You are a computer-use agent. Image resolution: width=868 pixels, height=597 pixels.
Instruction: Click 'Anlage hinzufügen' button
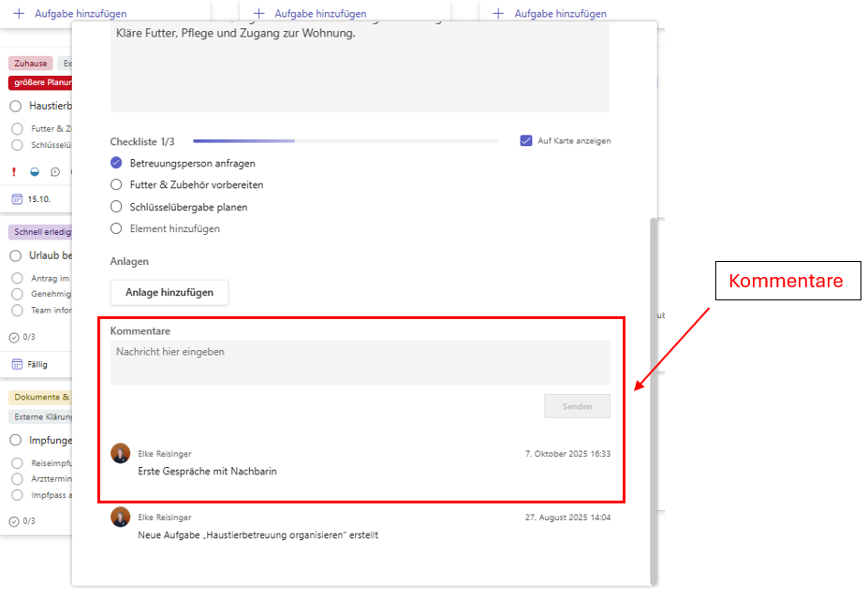coord(169,292)
